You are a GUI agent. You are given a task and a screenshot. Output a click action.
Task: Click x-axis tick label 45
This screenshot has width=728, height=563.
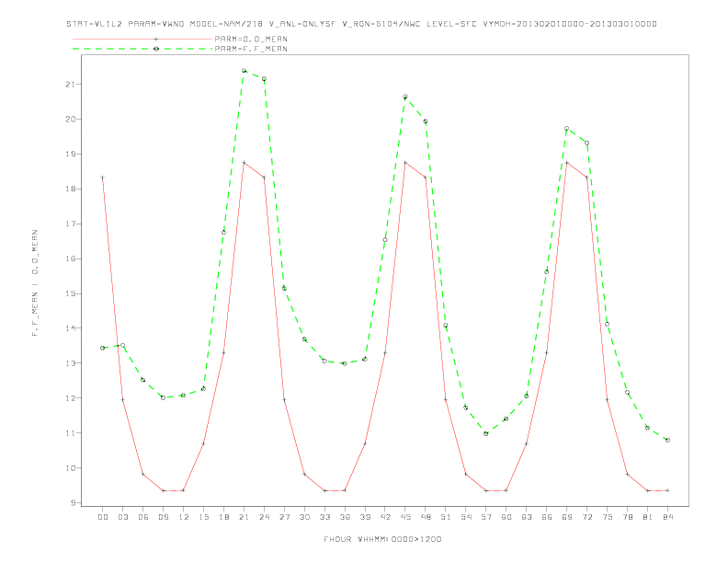coord(405,517)
